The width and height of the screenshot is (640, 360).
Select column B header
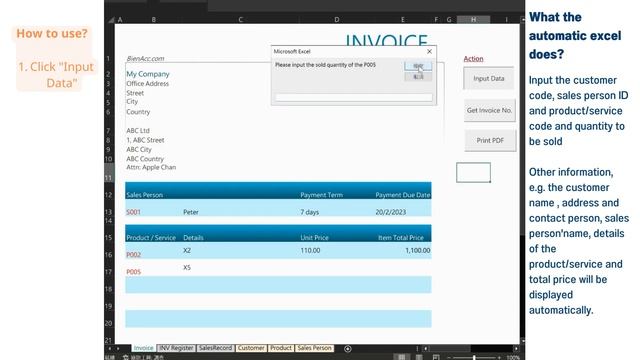point(153,19)
